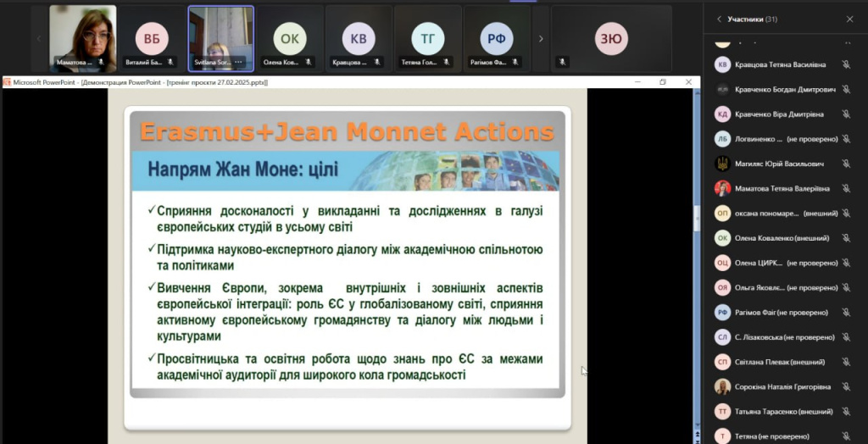Click the name Світлана Плевак (внешний)

point(780,362)
